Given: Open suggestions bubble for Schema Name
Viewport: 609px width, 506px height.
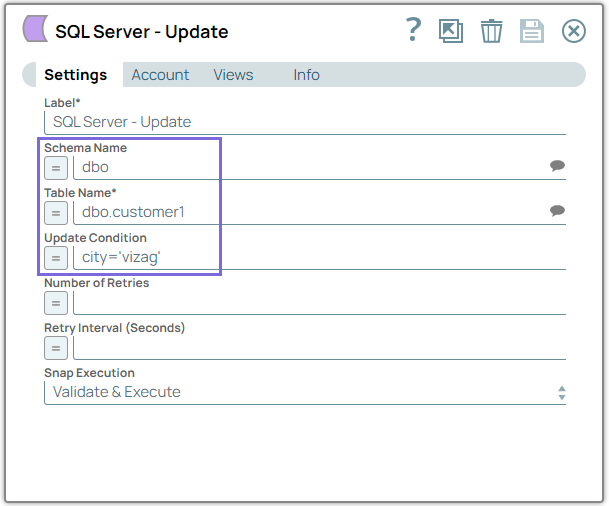Looking at the screenshot, I should click(557, 166).
